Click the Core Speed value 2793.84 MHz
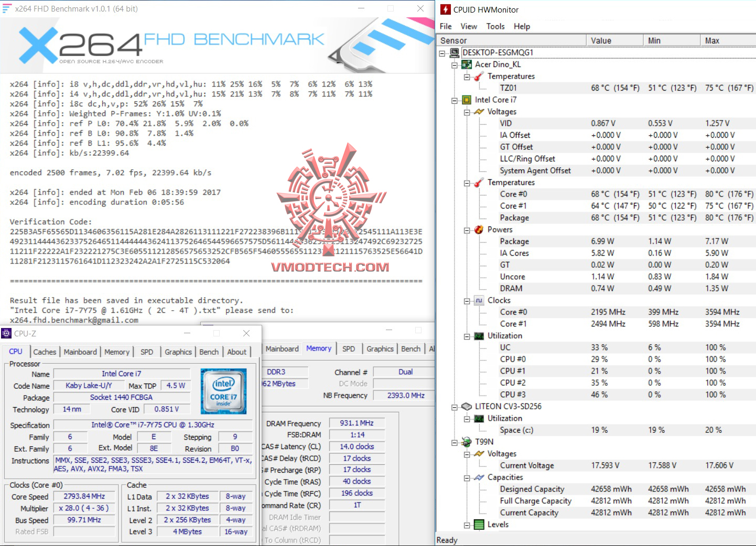Viewport: 756px width, 546px height. coord(84,496)
